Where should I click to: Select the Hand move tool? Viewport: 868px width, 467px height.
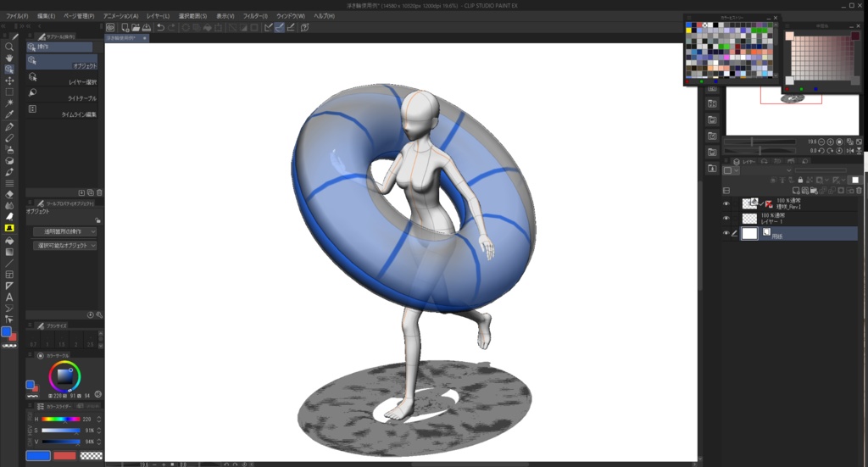tap(9, 58)
